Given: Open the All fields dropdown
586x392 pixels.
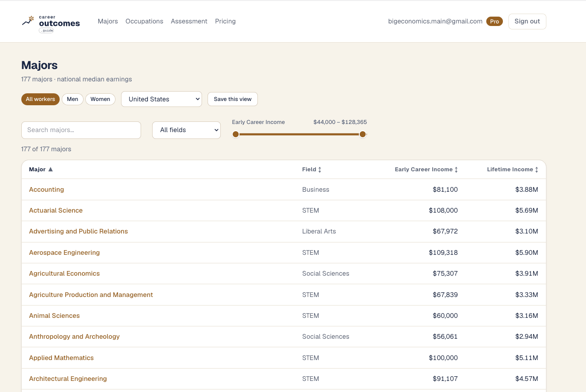Looking at the screenshot, I should [186, 130].
